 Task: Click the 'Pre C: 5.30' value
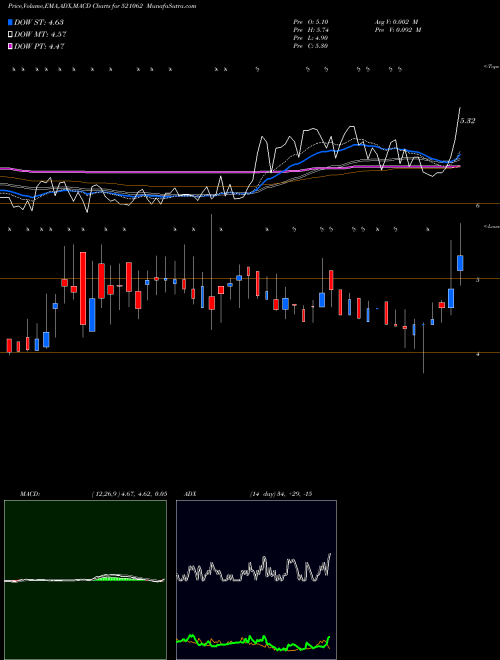point(311,46)
